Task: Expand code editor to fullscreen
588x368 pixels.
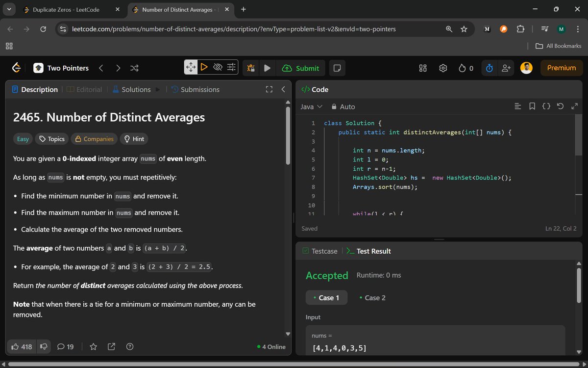Action: [575, 106]
